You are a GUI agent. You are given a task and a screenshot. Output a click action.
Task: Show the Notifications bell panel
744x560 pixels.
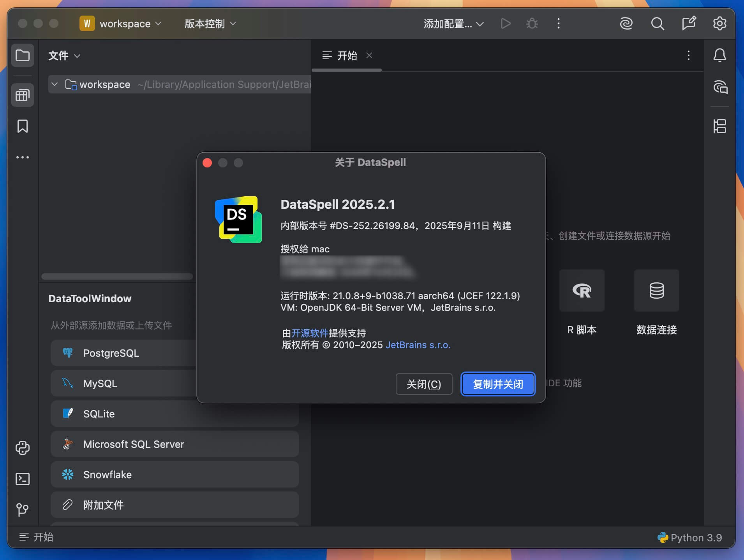[719, 55]
